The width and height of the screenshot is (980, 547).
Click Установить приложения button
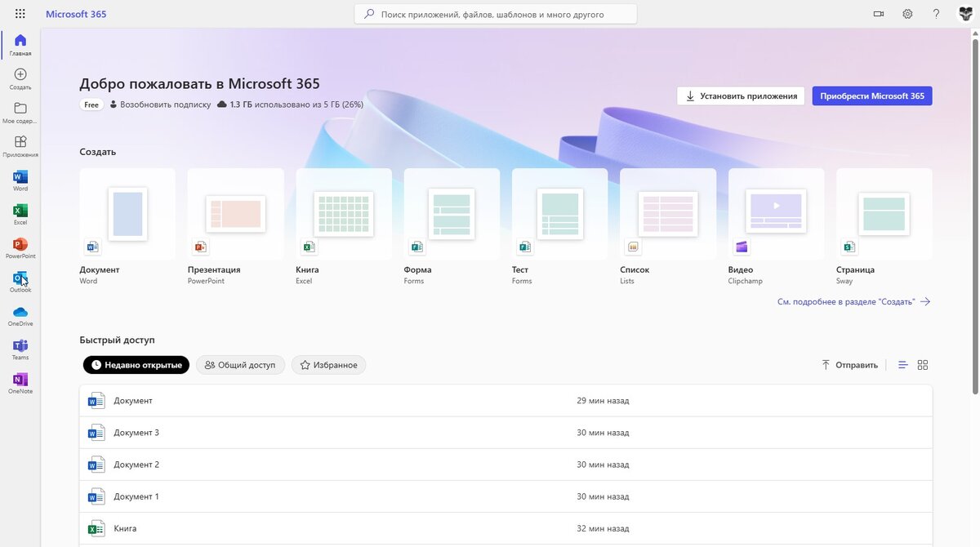[x=741, y=96]
